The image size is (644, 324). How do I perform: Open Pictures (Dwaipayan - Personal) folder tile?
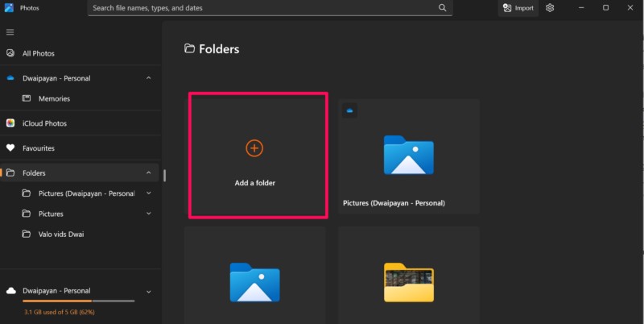point(409,156)
